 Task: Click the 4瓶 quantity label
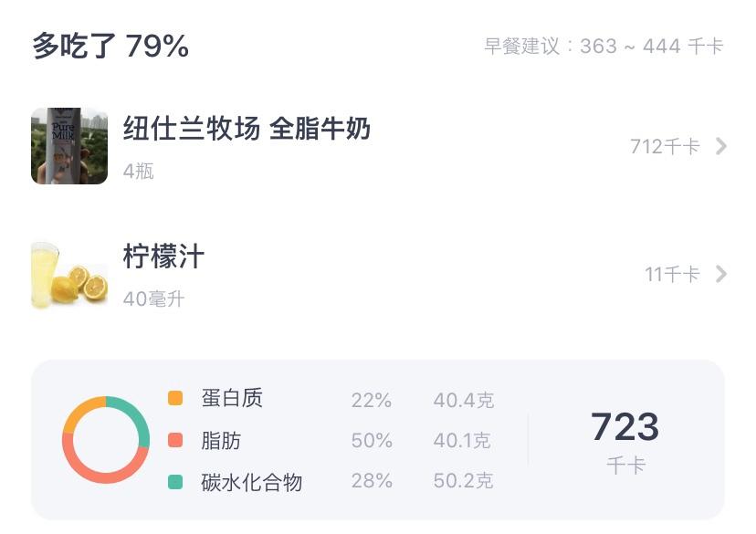pyautogui.click(x=139, y=173)
